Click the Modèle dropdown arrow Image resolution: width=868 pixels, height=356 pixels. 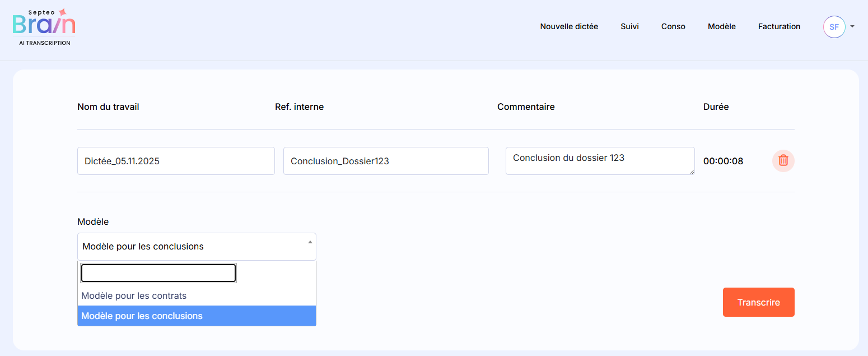[x=310, y=242]
